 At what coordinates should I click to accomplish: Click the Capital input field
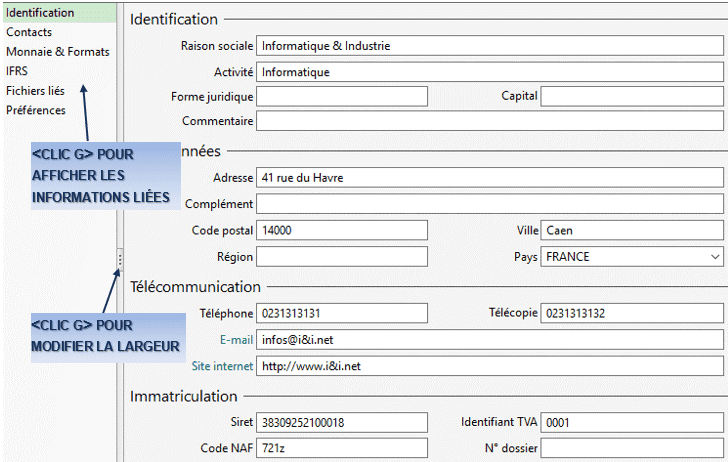(x=632, y=96)
